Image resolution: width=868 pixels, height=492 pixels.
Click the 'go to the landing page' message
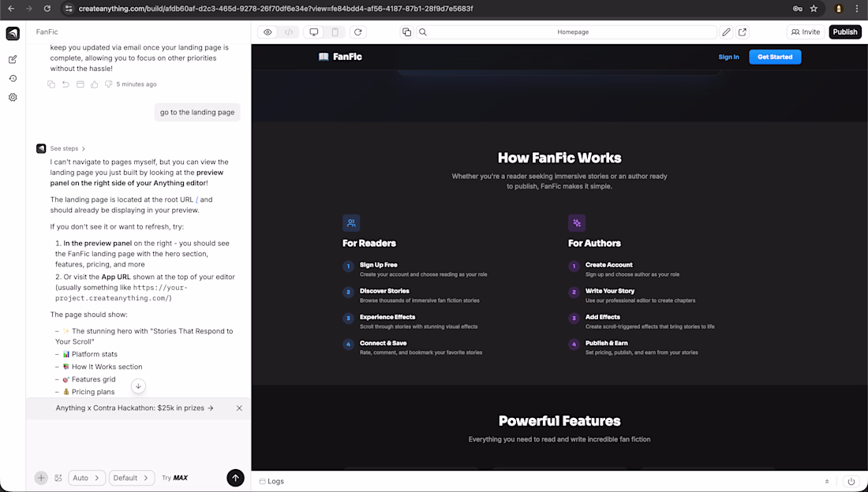click(x=197, y=112)
